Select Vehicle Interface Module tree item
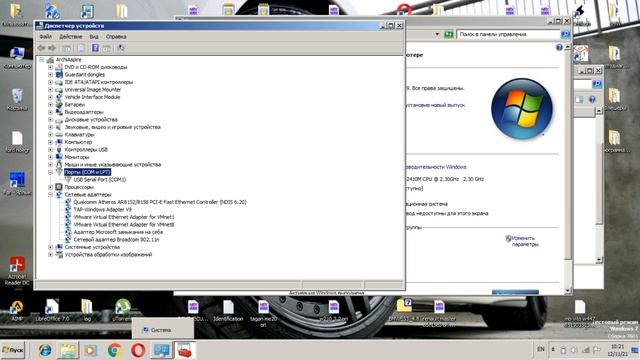Viewport: 640px width, 360px height. click(x=92, y=97)
